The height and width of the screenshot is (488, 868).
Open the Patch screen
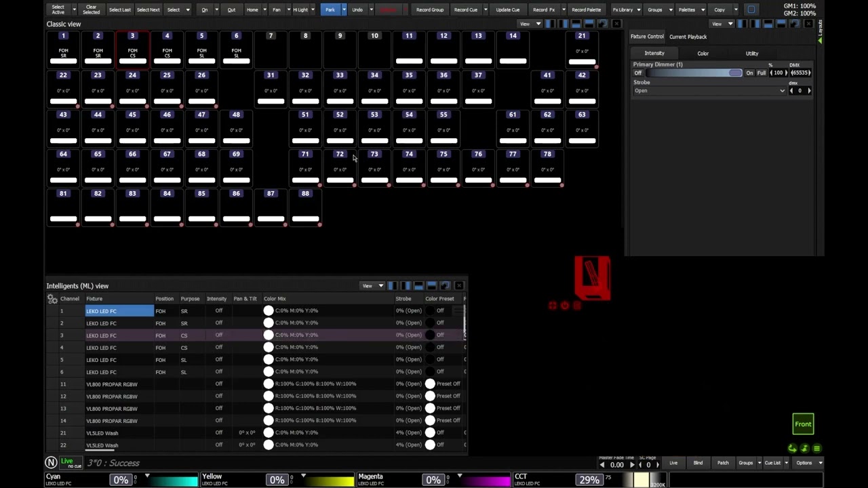[723, 463]
